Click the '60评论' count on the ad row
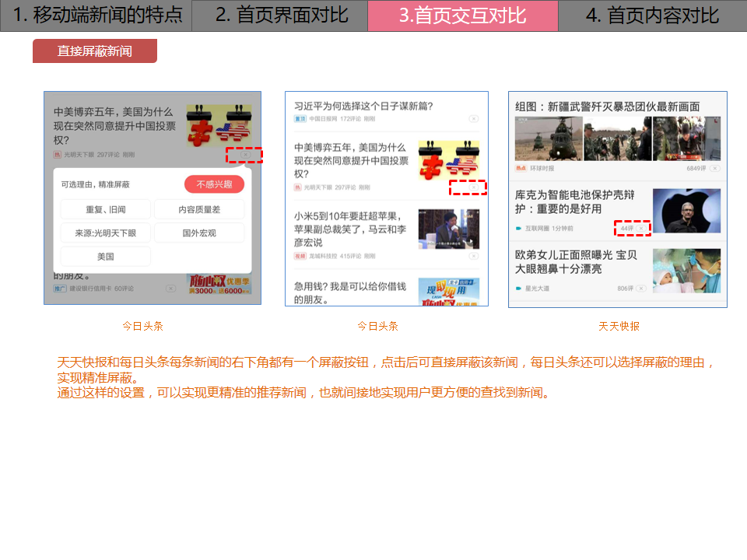 [124, 289]
